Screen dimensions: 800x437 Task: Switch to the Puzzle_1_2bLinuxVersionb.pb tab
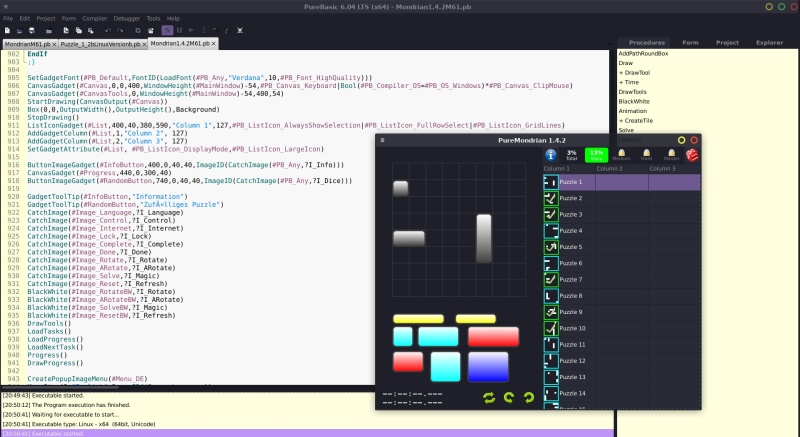100,44
